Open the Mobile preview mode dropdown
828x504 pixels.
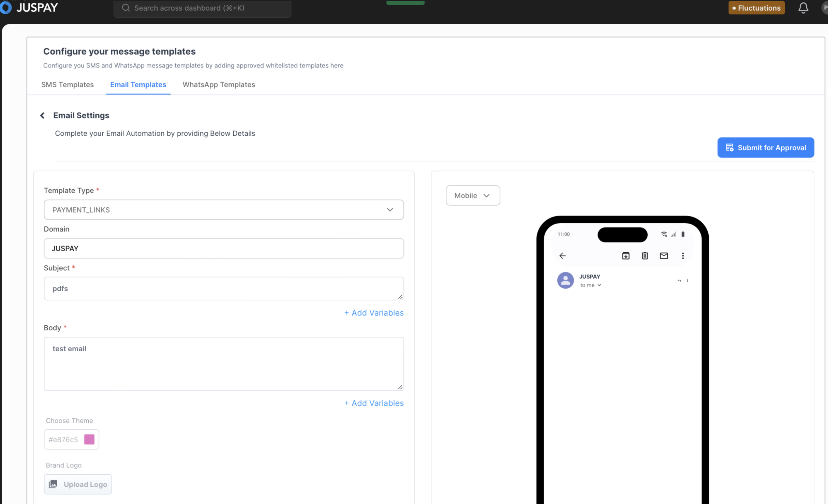(x=472, y=195)
